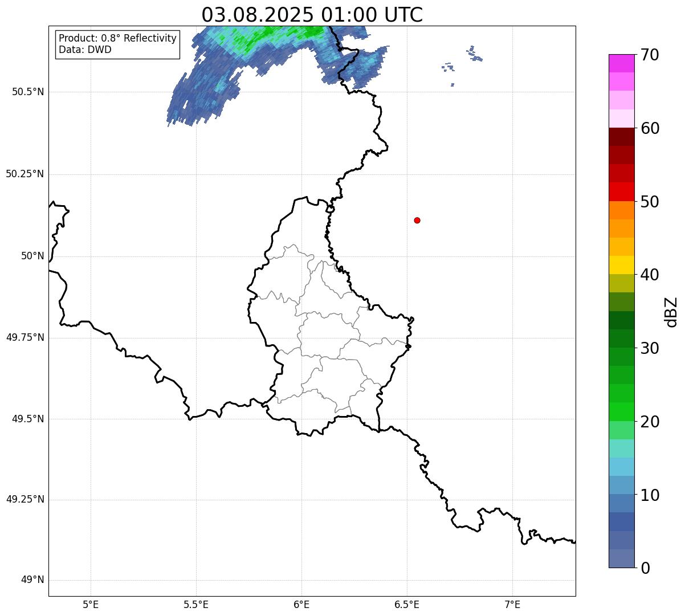Click the latitude label "50.5°N"

(28, 92)
